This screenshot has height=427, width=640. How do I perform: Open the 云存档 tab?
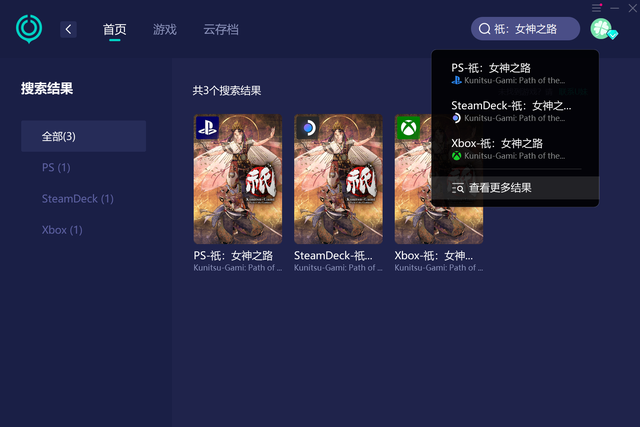[221, 29]
